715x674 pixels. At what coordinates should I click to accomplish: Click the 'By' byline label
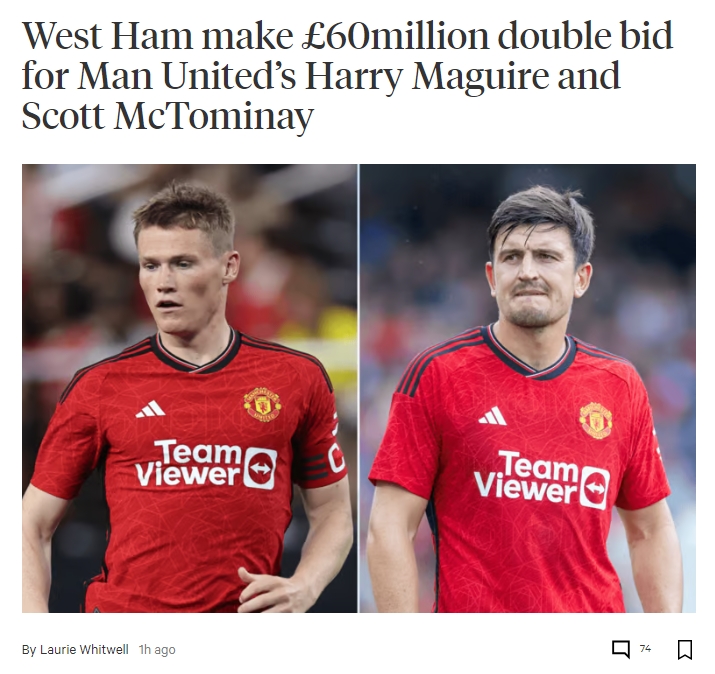29,649
